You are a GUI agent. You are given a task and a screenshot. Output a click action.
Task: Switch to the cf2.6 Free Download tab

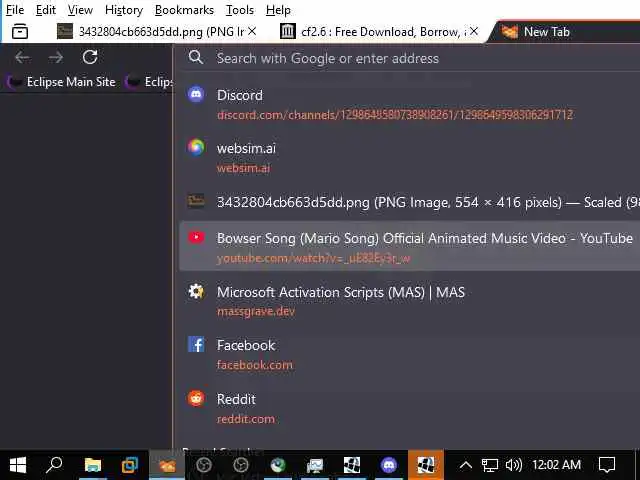pos(379,31)
